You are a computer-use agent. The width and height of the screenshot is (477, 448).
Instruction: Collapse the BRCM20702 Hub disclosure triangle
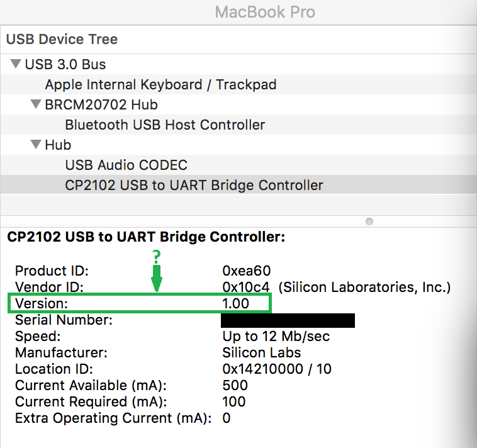click(x=35, y=104)
